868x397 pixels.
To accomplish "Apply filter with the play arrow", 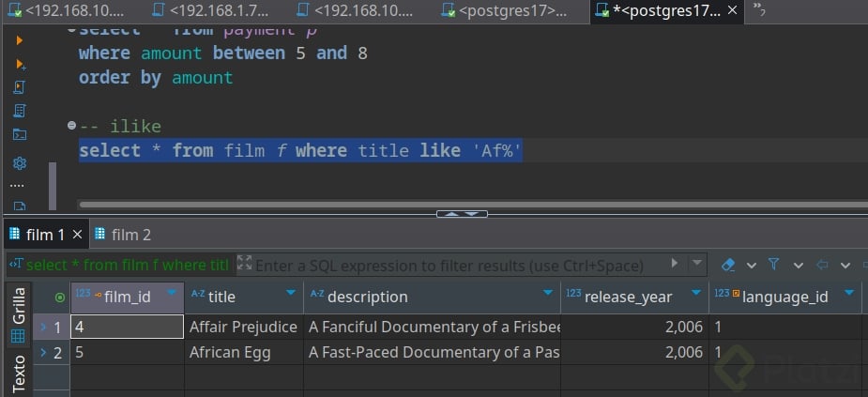I will 674,264.
